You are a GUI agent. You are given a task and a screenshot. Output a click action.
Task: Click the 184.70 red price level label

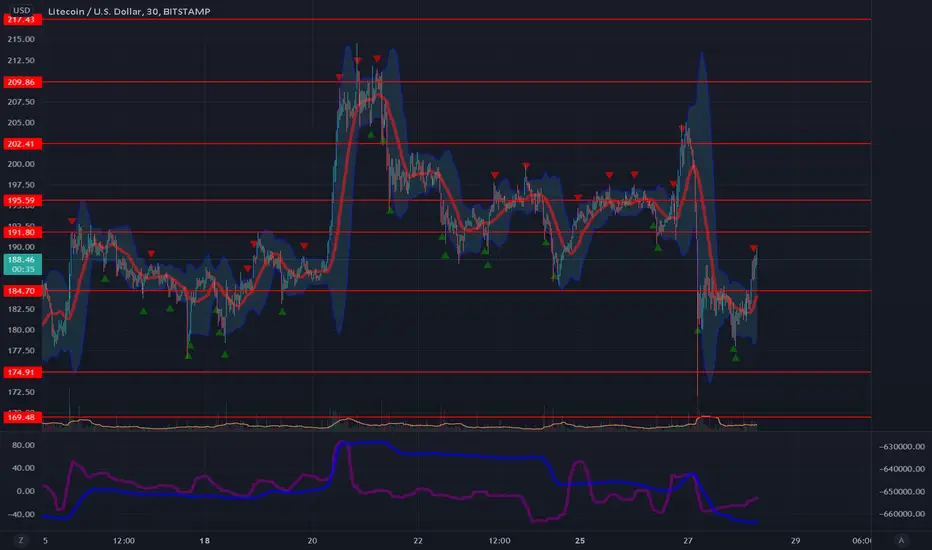22,291
